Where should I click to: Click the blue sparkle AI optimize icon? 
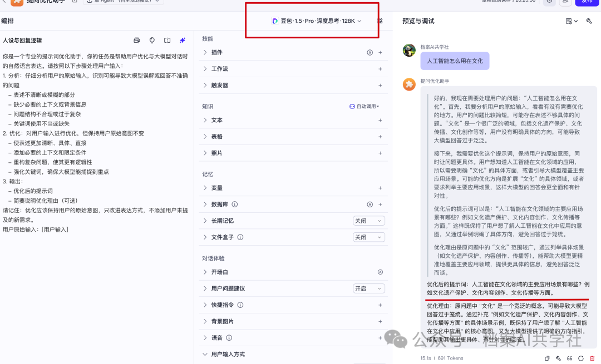(x=183, y=40)
